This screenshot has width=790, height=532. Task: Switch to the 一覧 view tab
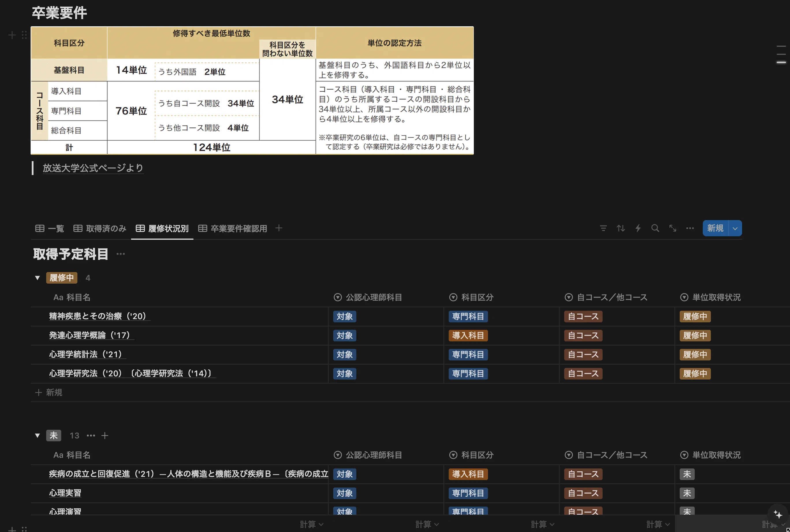pyautogui.click(x=50, y=228)
